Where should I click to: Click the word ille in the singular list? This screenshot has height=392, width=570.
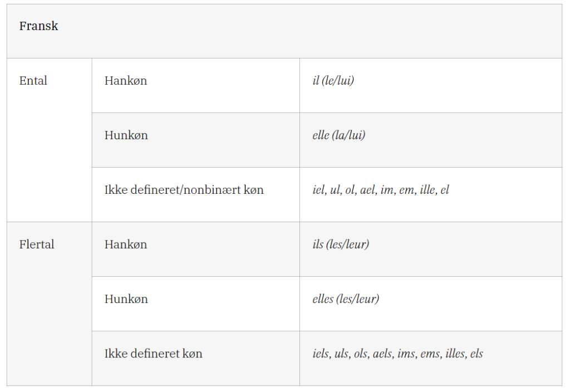[427, 190]
